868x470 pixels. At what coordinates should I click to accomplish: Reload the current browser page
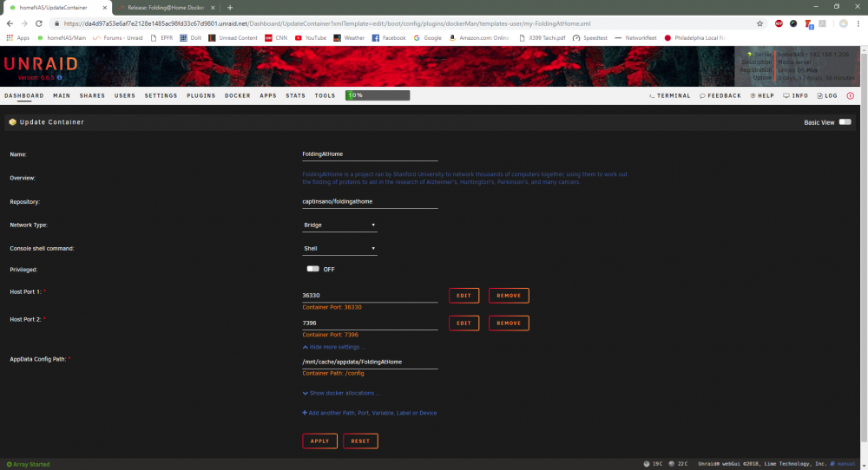click(39, 23)
